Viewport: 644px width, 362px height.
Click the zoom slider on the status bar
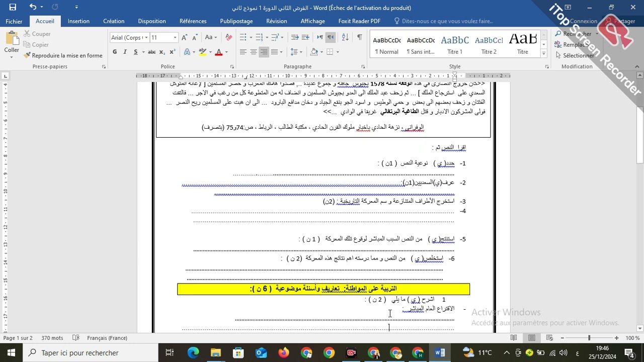coord(589,338)
